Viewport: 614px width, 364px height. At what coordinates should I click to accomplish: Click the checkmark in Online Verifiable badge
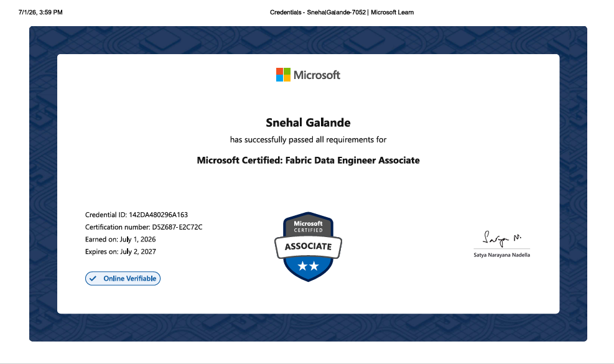93,279
